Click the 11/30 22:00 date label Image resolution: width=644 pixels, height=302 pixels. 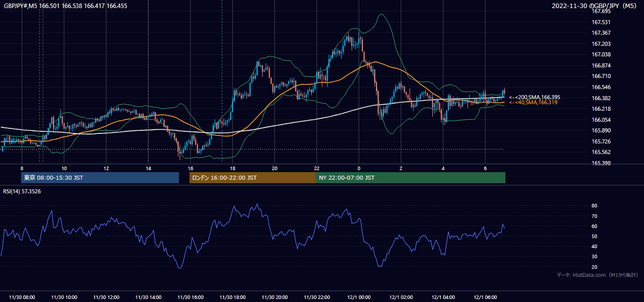[316, 297]
